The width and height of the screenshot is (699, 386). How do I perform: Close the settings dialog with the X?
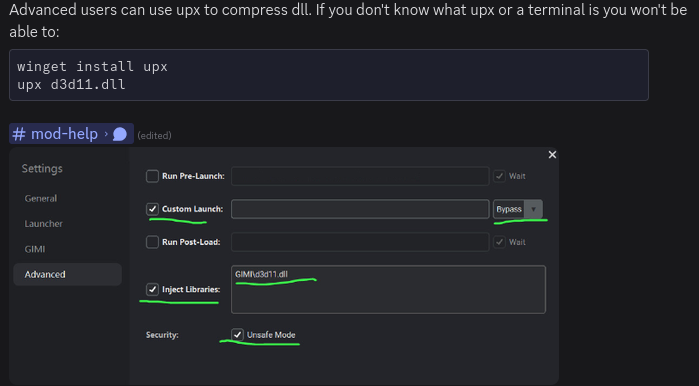(552, 155)
